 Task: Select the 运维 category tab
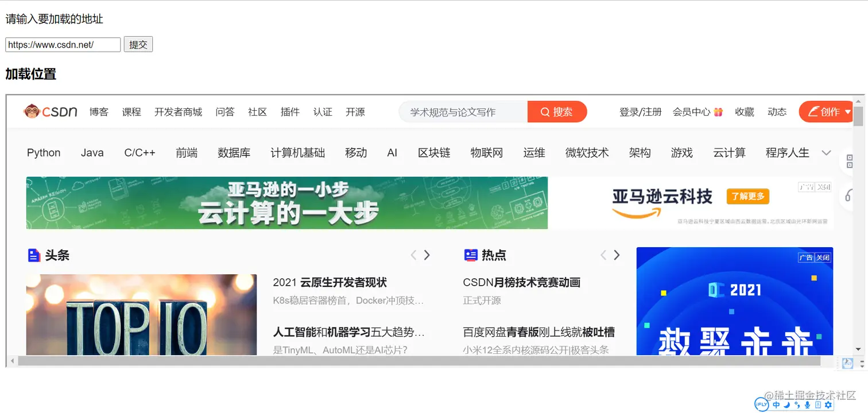click(534, 153)
